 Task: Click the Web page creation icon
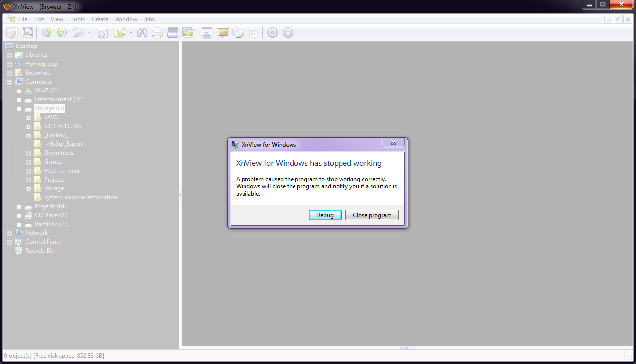tap(238, 33)
